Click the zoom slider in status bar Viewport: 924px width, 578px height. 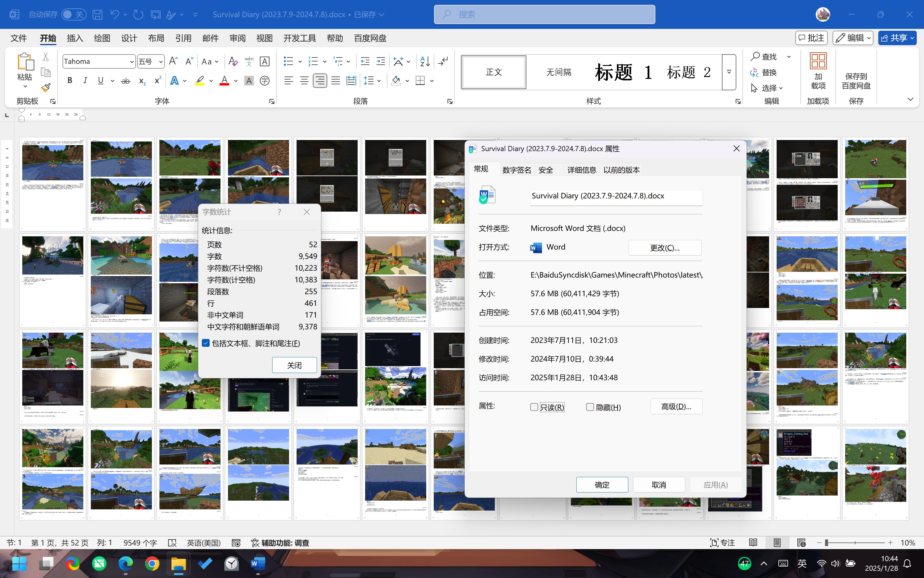coord(855,543)
